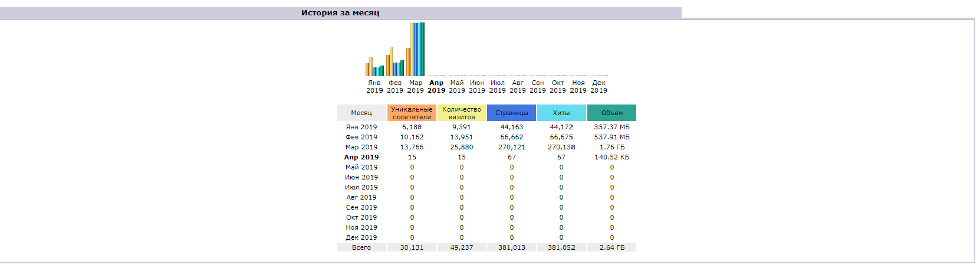The width and height of the screenshot is (980, 271).
Task: Click the "Всего" totals row label
Action: (361, 247)
